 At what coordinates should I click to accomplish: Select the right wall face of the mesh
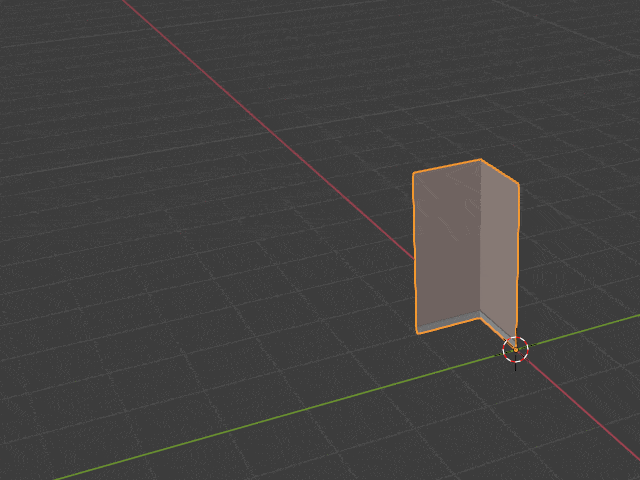point(500,249)
